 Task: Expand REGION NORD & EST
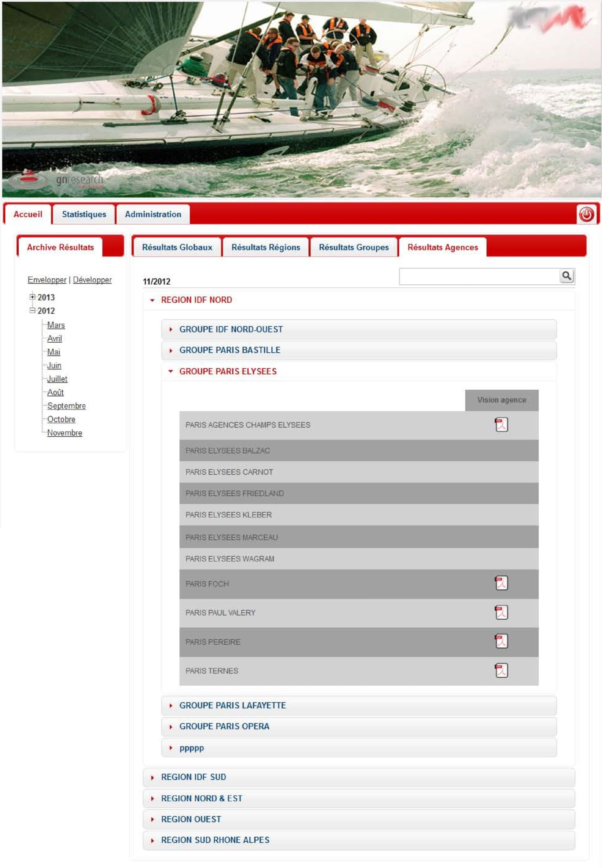coord(359,799)
